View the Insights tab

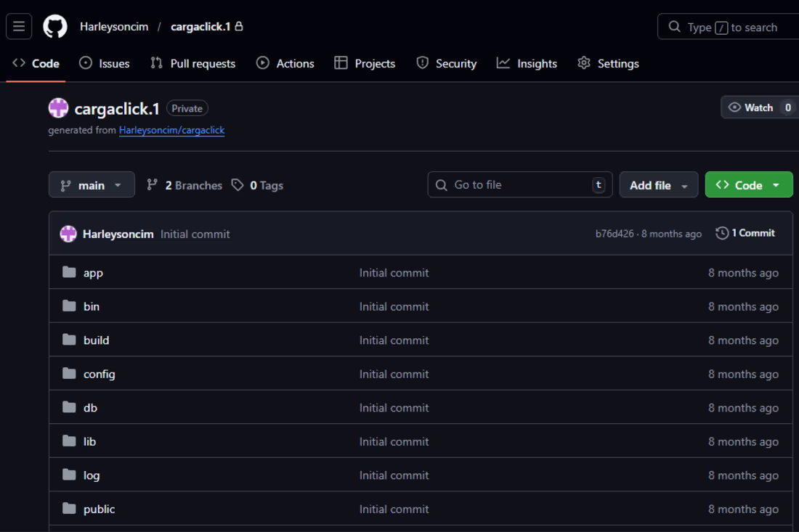527,64
